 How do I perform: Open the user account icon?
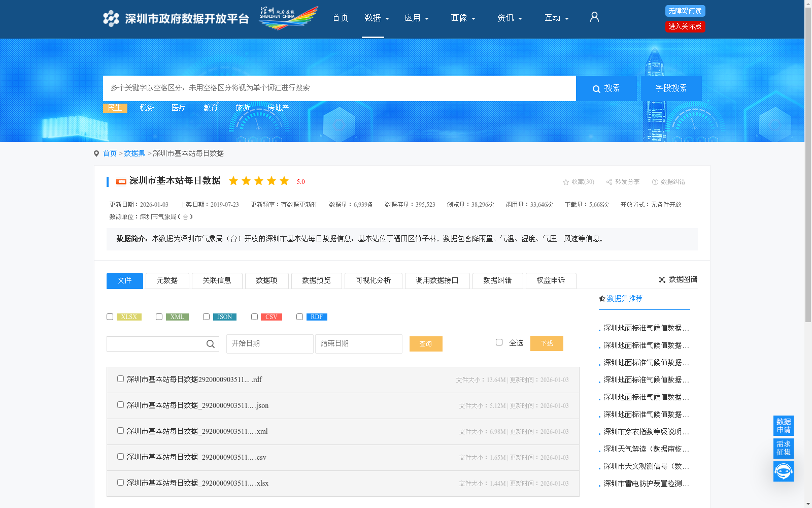coord(594,17)
